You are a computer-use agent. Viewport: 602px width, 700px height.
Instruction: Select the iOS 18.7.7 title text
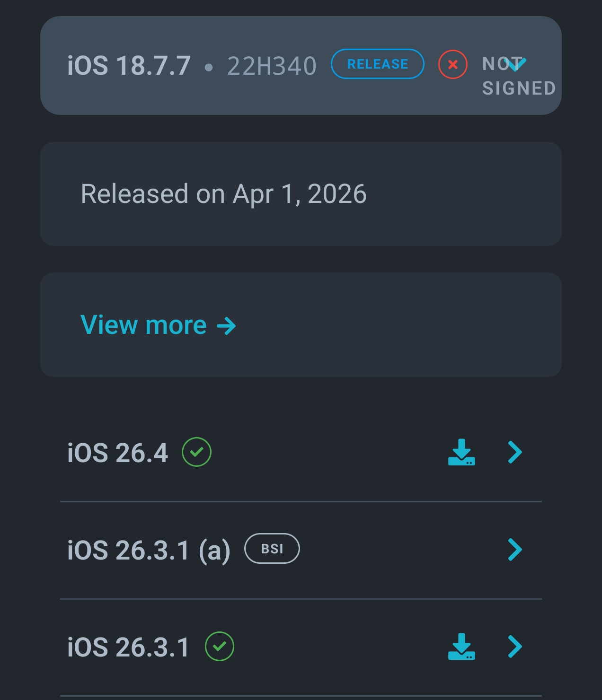tap(129, 65)
